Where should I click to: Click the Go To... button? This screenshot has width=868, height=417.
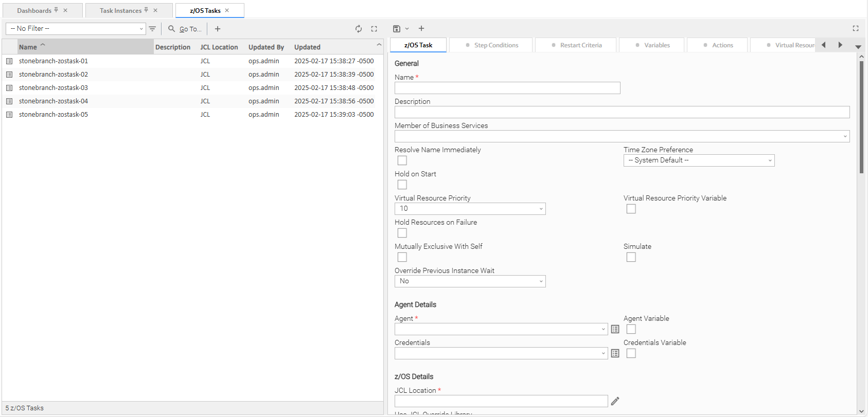coord(186,29)
